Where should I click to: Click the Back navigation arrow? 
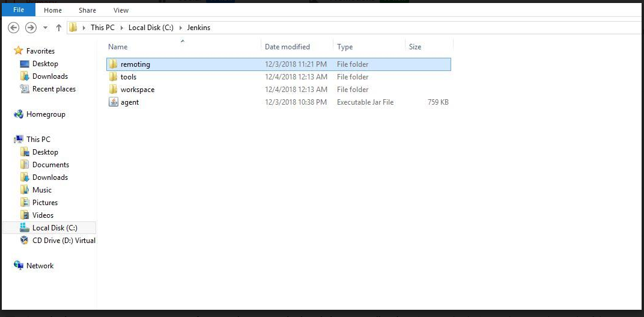14,28
